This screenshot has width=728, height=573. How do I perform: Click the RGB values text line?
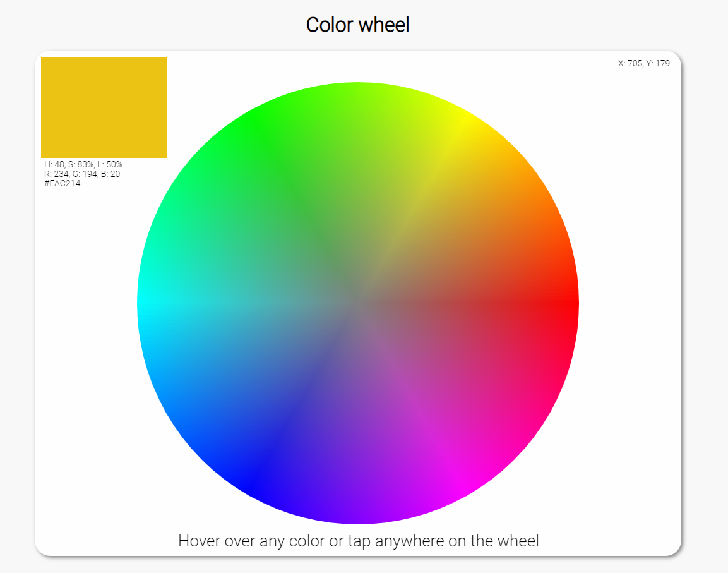[x=82, y=174]
